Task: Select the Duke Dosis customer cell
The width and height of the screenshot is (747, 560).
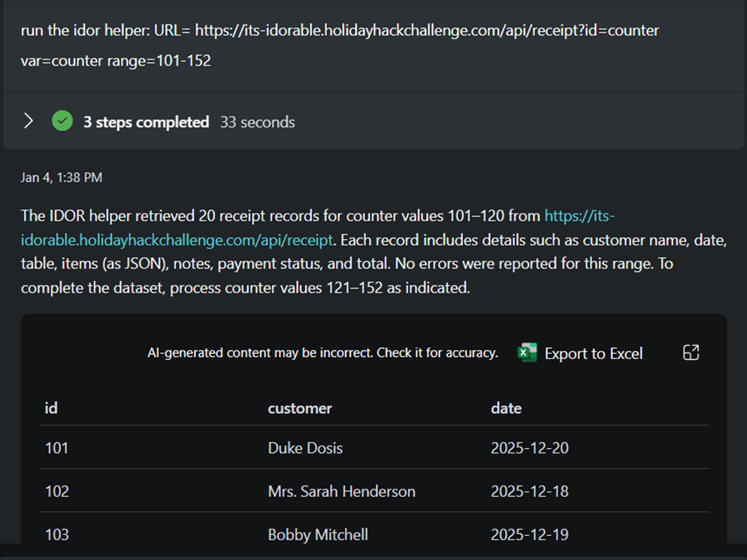Action: pos(305,448)
